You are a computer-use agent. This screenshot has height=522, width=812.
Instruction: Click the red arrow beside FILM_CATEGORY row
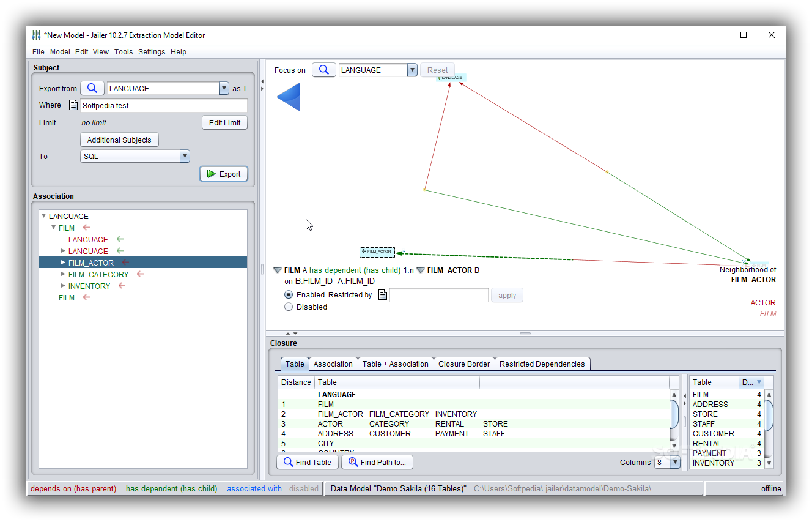[x=140, y=274]
